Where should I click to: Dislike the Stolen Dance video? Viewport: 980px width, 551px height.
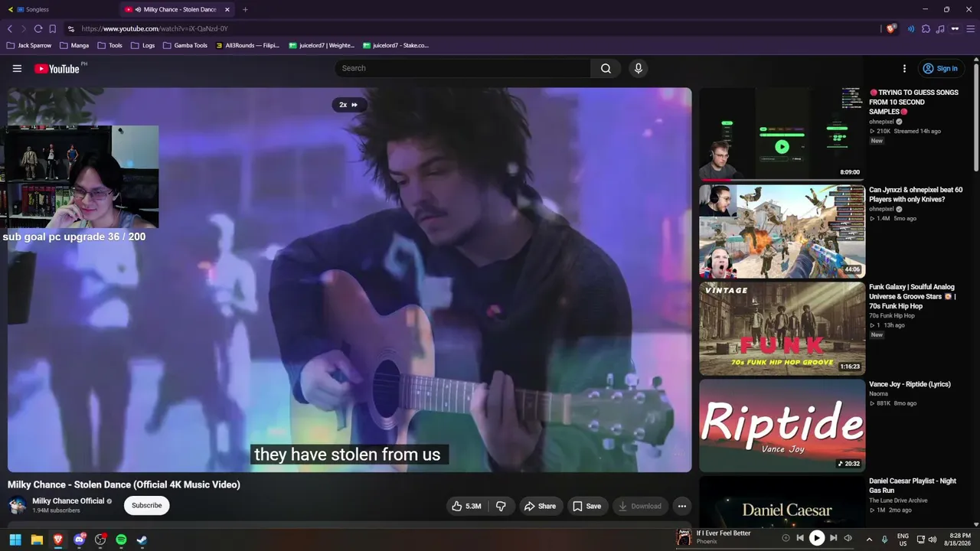pos(501,506)
